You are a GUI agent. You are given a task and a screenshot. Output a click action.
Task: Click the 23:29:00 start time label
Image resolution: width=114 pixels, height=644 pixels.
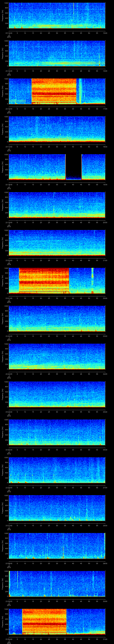[9, 601]
